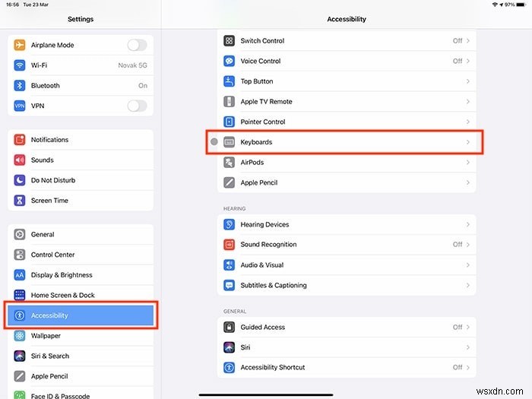Click the Apple TV Remote row chevron
This screenshot has width=532, height=399.
(x=468, y=101)
